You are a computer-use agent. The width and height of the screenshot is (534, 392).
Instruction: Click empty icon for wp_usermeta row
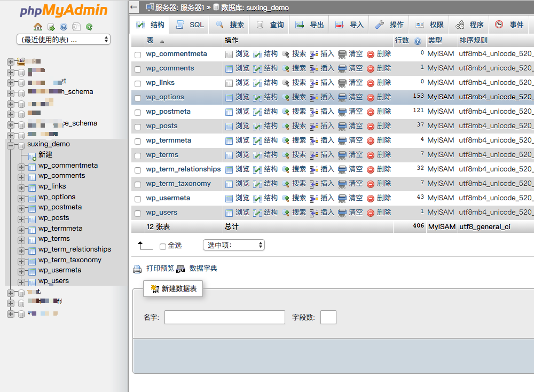tap(342, 199)
